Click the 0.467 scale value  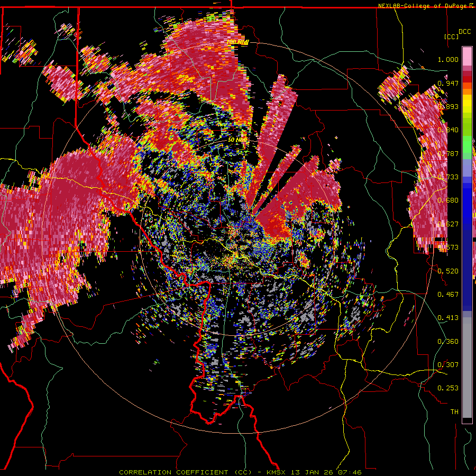448,295
